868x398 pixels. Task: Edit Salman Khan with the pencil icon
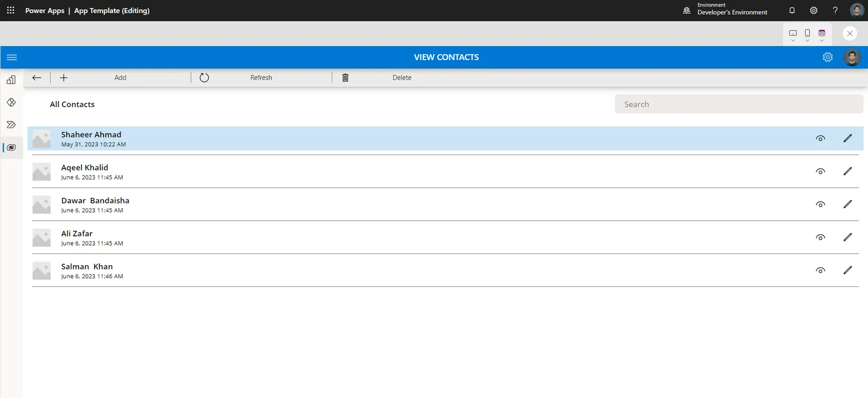(848, 271)
